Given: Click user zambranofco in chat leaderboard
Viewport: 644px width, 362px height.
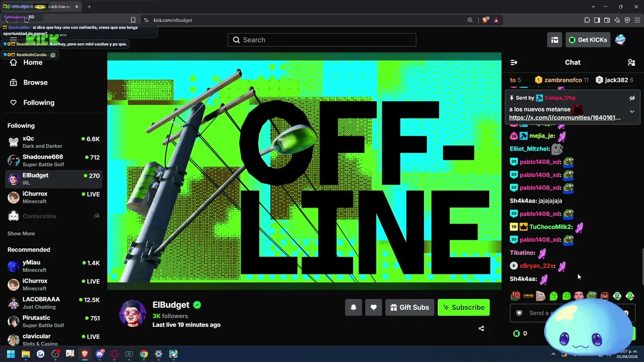Looking at the screenshot, I should (563, 80).
